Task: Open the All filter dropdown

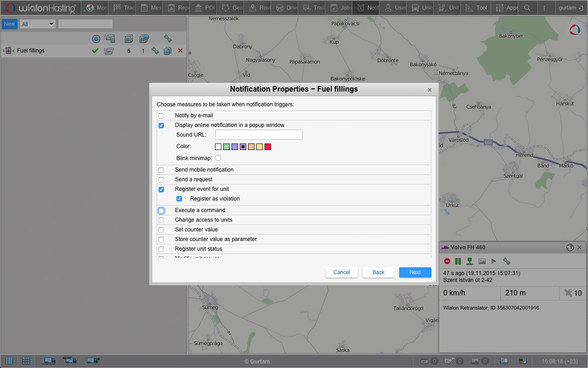Action: (x=38, y=24)
